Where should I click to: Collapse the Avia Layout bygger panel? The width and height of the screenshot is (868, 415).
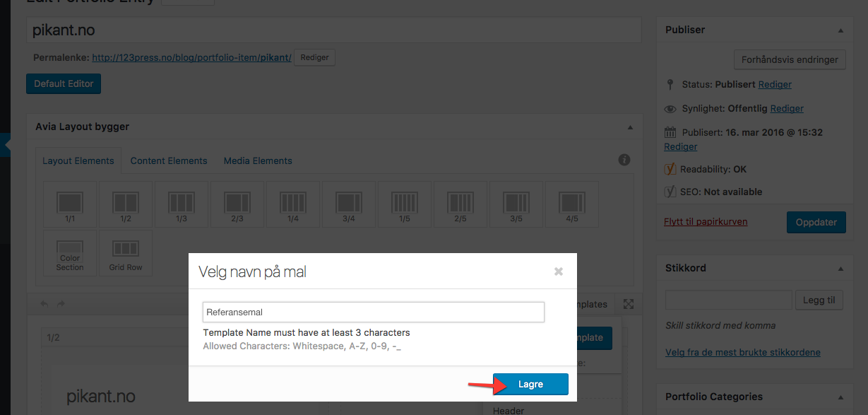(629, 127)
